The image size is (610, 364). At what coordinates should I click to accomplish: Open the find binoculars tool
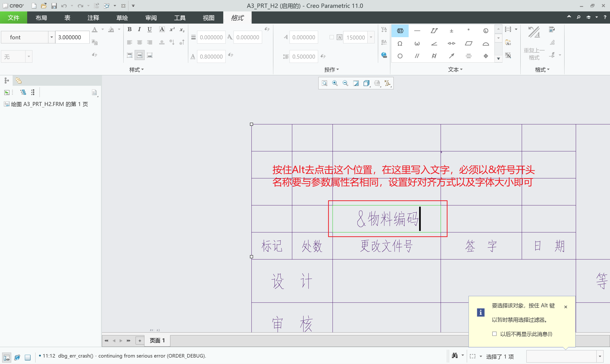tap(454, 356)
